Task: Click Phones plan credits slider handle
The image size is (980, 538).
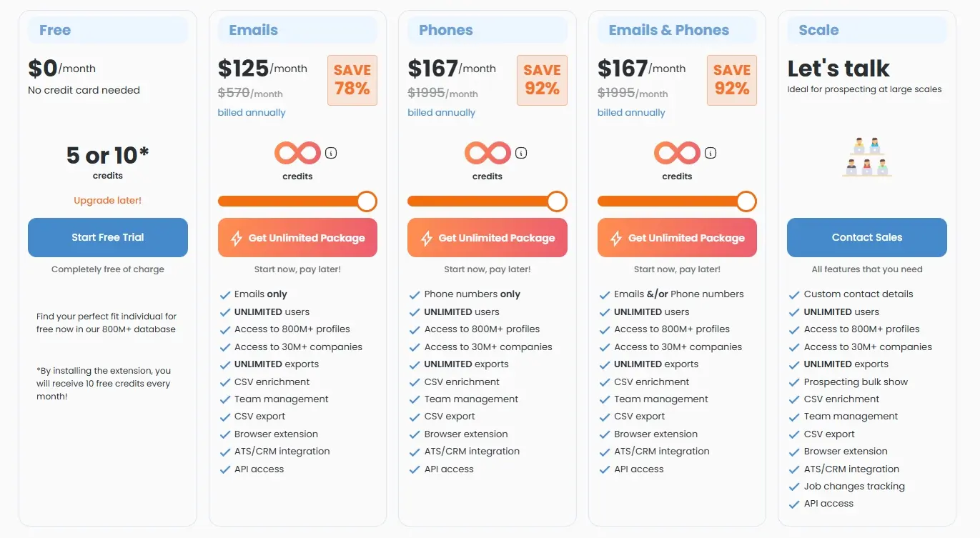Action: (557, 201)
